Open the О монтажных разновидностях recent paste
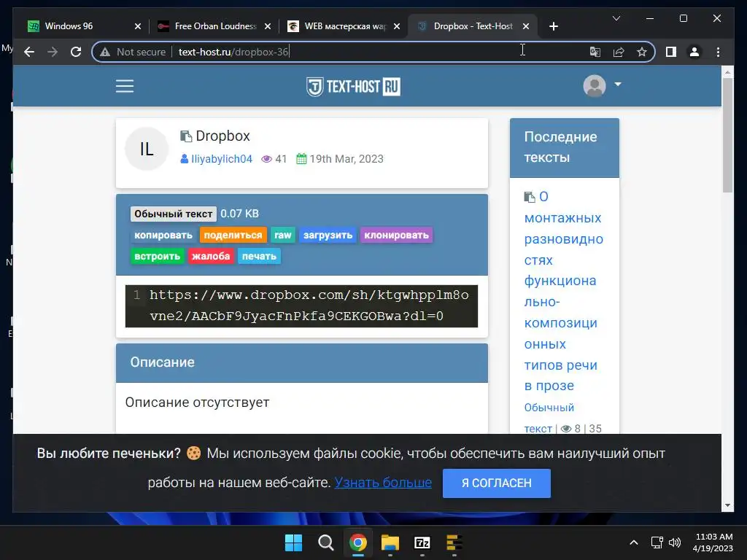The width and height of the screenshot is (747, 560). (564, 292)
